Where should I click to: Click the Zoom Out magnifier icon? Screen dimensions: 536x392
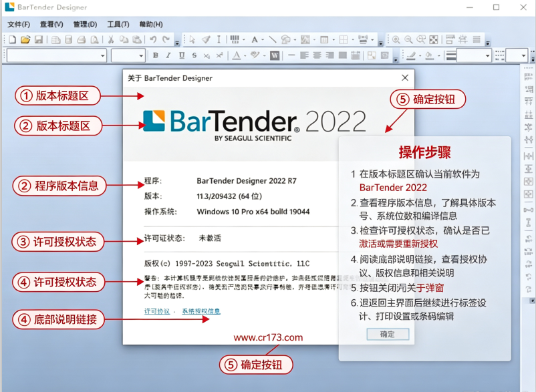click(x=408, y=39)
